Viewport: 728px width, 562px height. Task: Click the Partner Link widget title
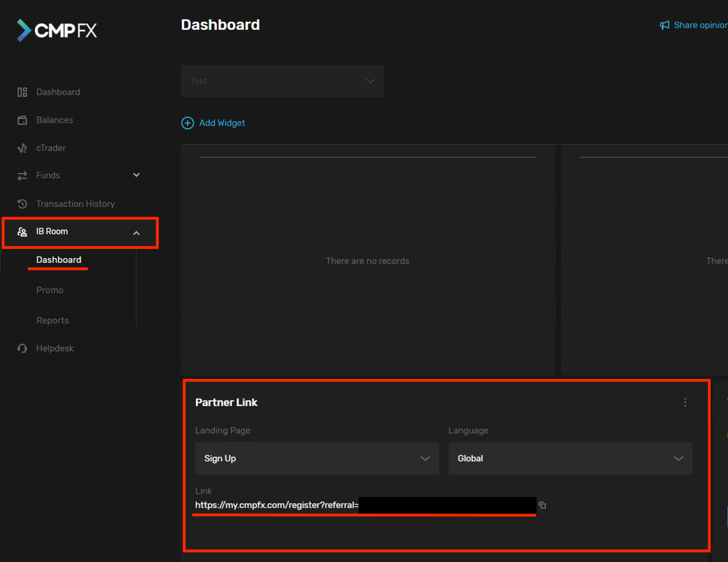pyautogui.click(x=226, y=402)
